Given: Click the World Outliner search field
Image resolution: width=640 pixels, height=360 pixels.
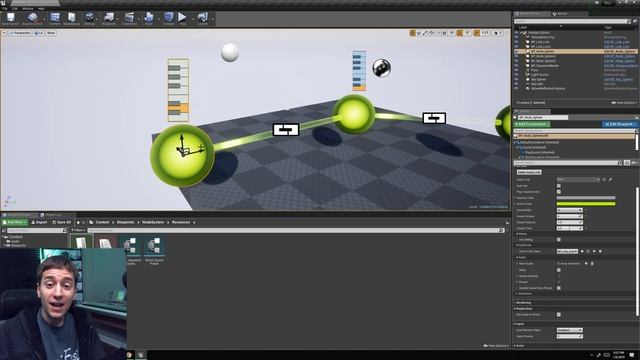Looking at the screenshot, I should point(571,21).
